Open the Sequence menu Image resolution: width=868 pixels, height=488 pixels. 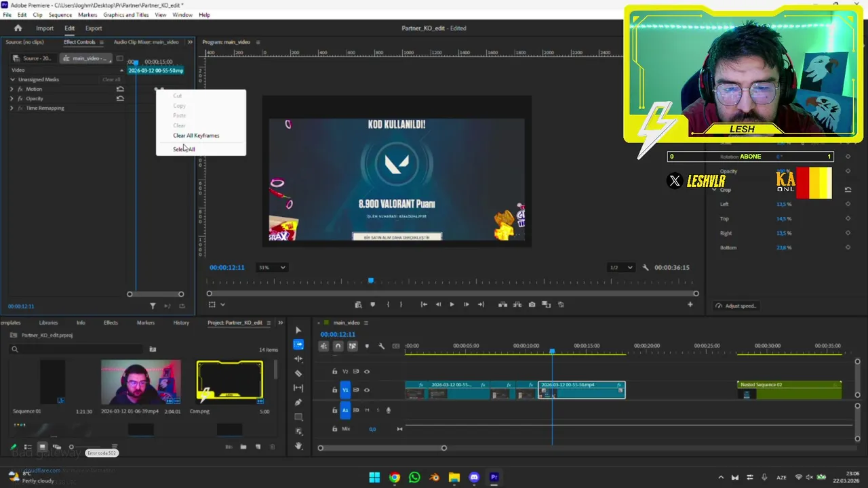click(60, 15)
